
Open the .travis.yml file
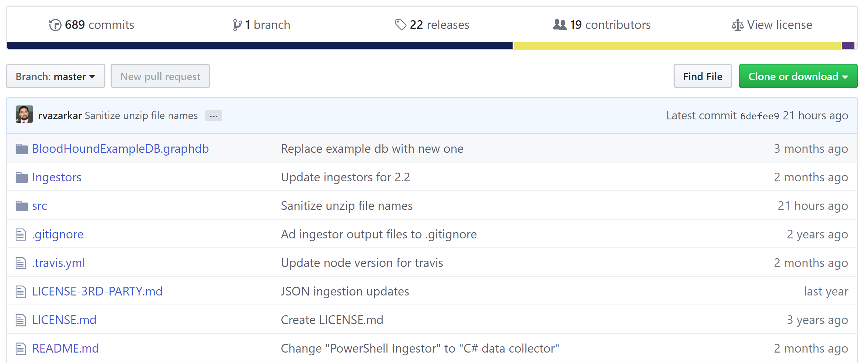[58, 263]
